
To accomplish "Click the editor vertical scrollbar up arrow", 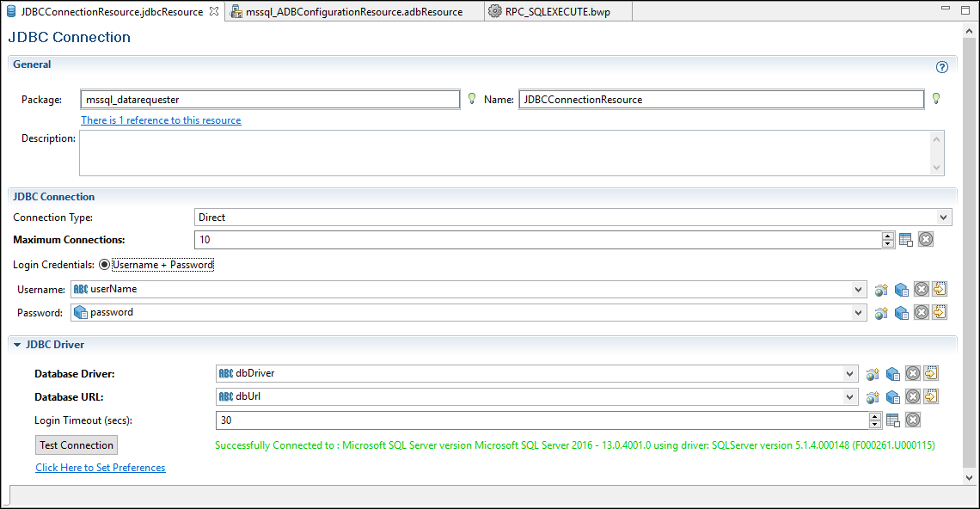I will pyautogui.click(x=970, y=31).
